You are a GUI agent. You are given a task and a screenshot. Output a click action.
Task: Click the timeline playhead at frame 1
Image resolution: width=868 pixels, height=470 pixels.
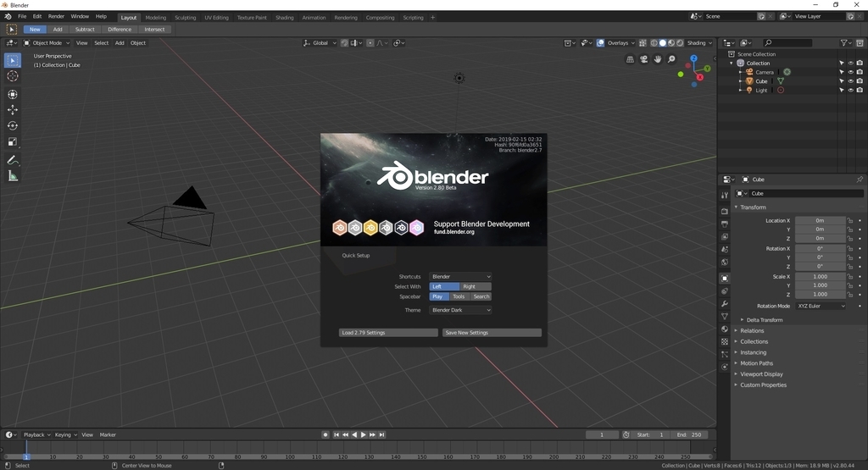[26, 456]
